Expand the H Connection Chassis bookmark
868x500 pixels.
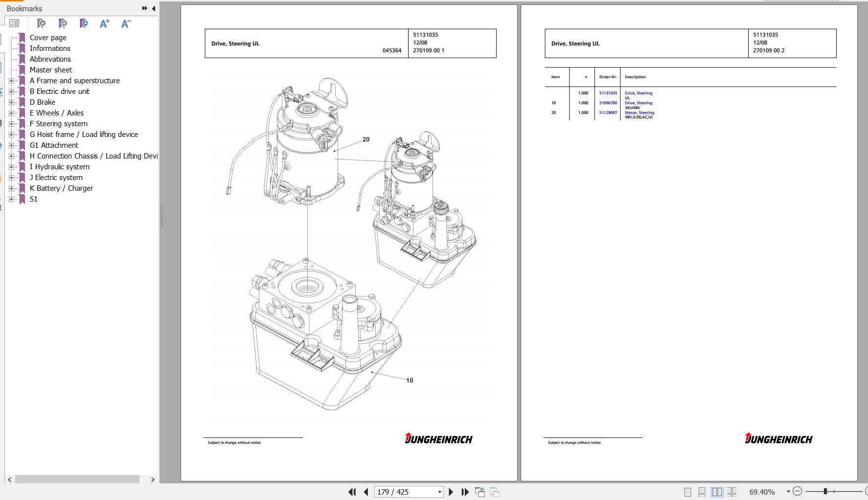pyautogui.click(x=12, y=156)
